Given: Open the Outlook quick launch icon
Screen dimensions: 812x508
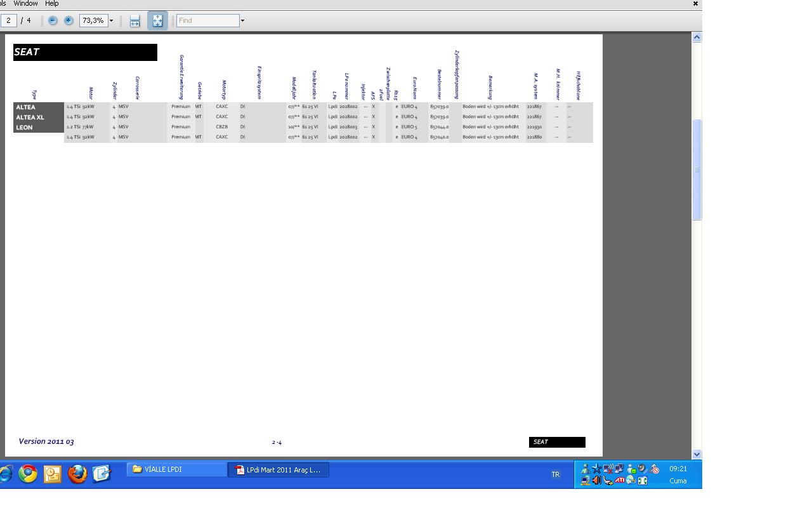Looking at the screenshot, I should pyautogui.click(x=53, y=474).
